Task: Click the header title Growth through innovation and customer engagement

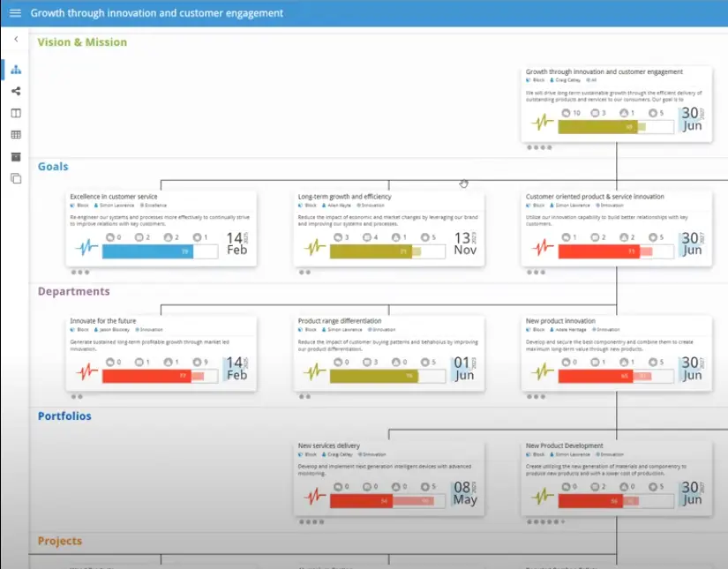Action: click(x=157, y=13)
